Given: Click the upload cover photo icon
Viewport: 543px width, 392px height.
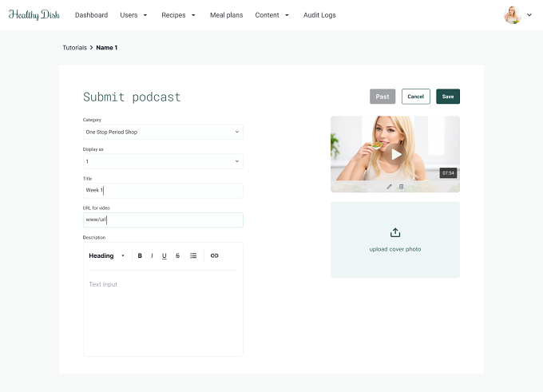Looking at the screenshot, I should [x=395, y=232].
